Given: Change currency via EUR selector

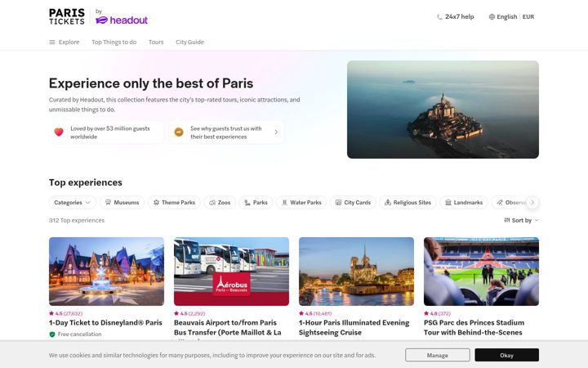Looking at the screenshot, I should coord(528,17).
